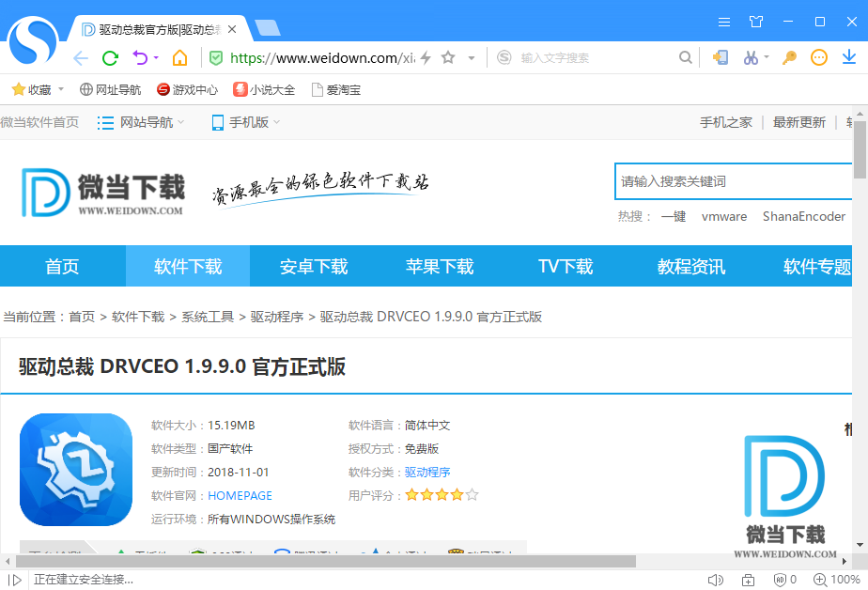Click the 驱动总裁 gear app icon
This screenshot has height=590, width=868.
point(76,470)
